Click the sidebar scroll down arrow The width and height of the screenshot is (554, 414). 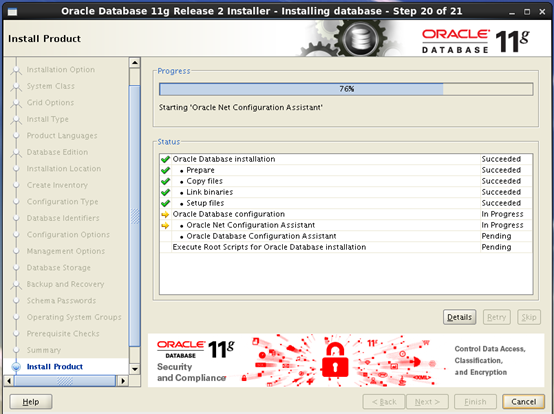point(135,369)
